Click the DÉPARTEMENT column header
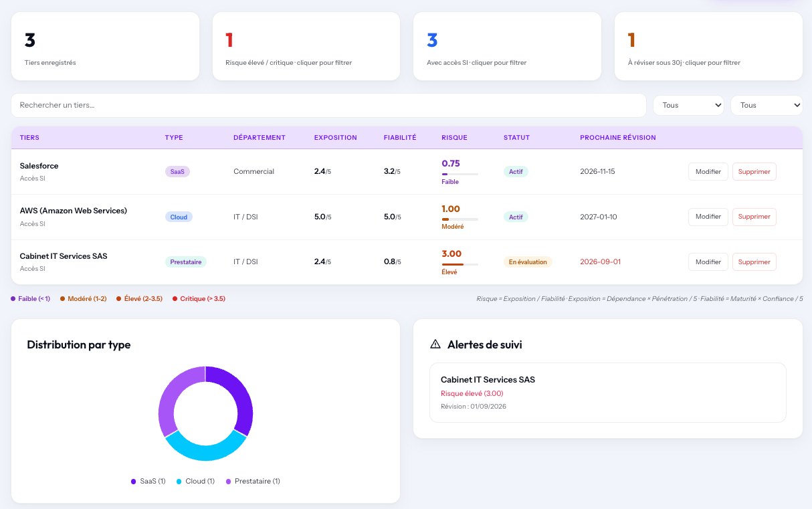 tap(260, 138)
